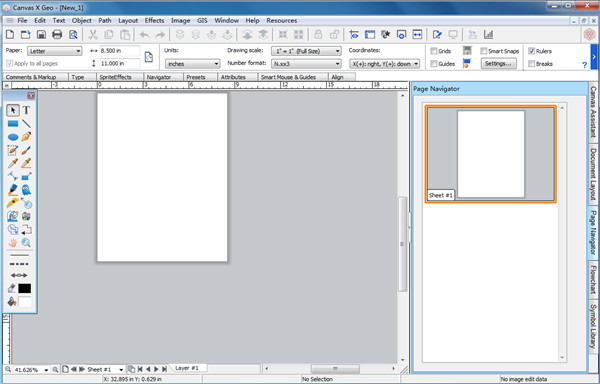Open the Sheet #1 selector dropdown
This screenshot has height=384, width=600.
coord(121,370)
